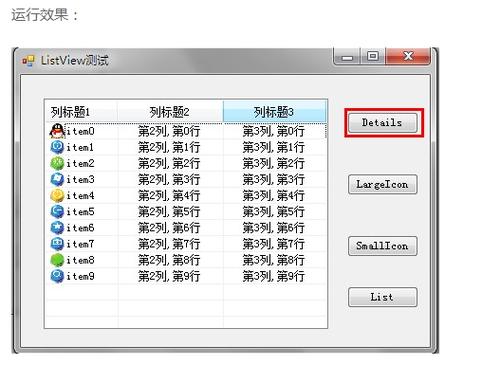Select row text item8
482x365 pixels.
tap(80, 260)
